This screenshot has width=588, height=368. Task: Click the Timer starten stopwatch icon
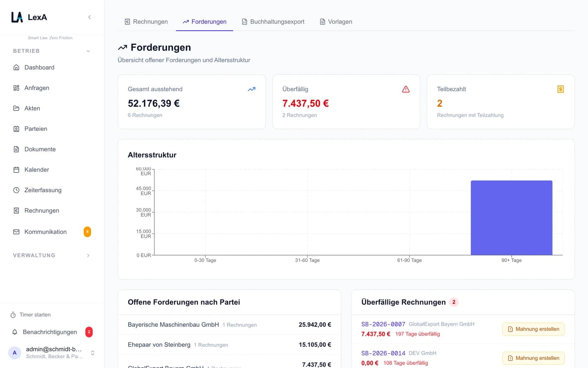[13, 315]
